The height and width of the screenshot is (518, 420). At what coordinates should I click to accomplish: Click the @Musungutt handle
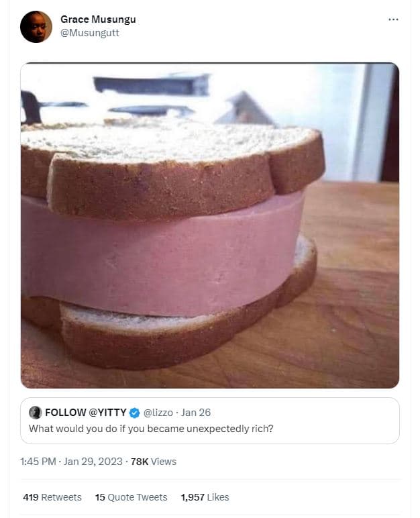pos(89,33)
